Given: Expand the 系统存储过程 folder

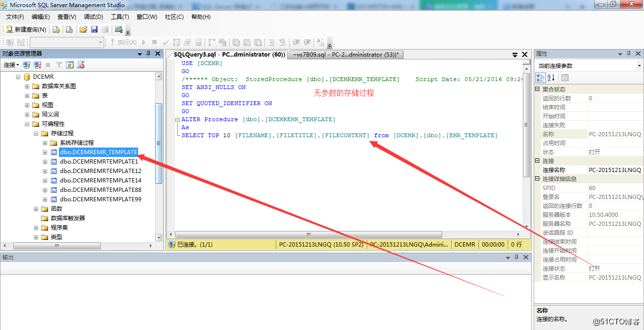Looking at the screenshot, I should click(x=45, y=143).
